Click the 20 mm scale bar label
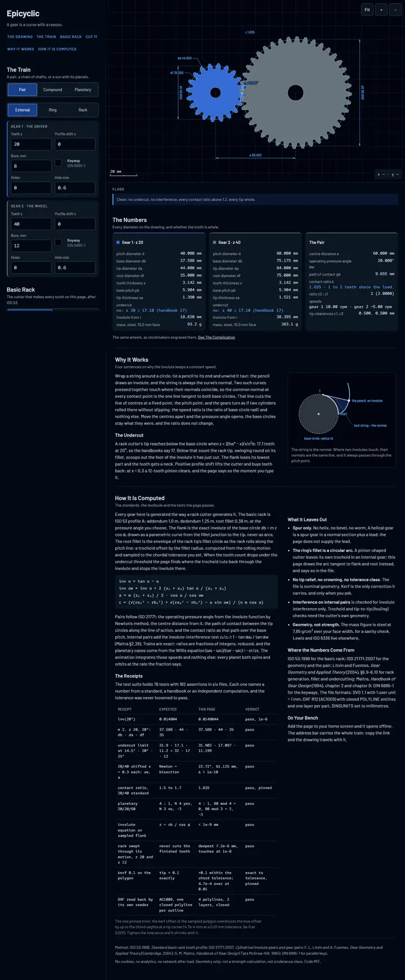 click(x=115, y=172)
